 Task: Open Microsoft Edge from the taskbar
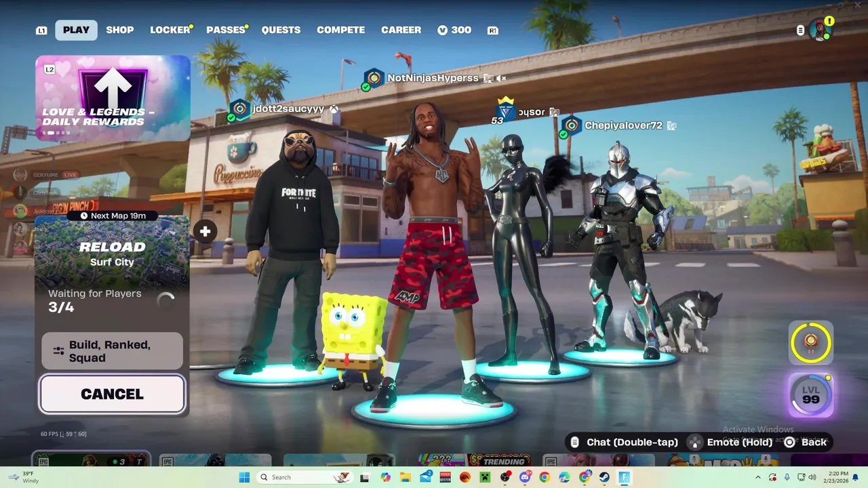click(x=564, y=477)
